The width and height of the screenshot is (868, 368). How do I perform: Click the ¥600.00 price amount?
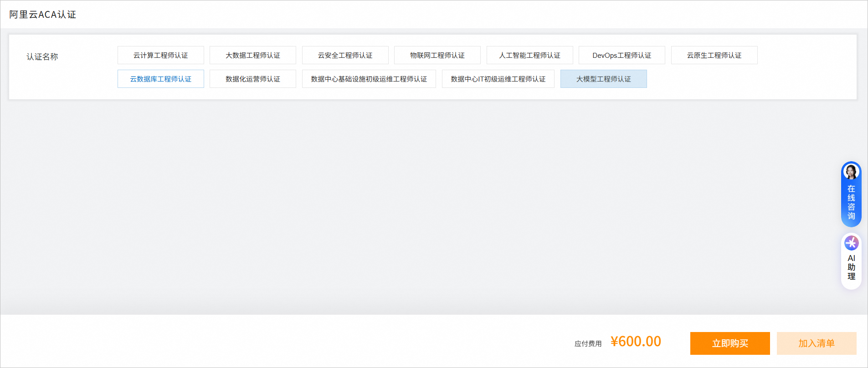coord(636,342)
